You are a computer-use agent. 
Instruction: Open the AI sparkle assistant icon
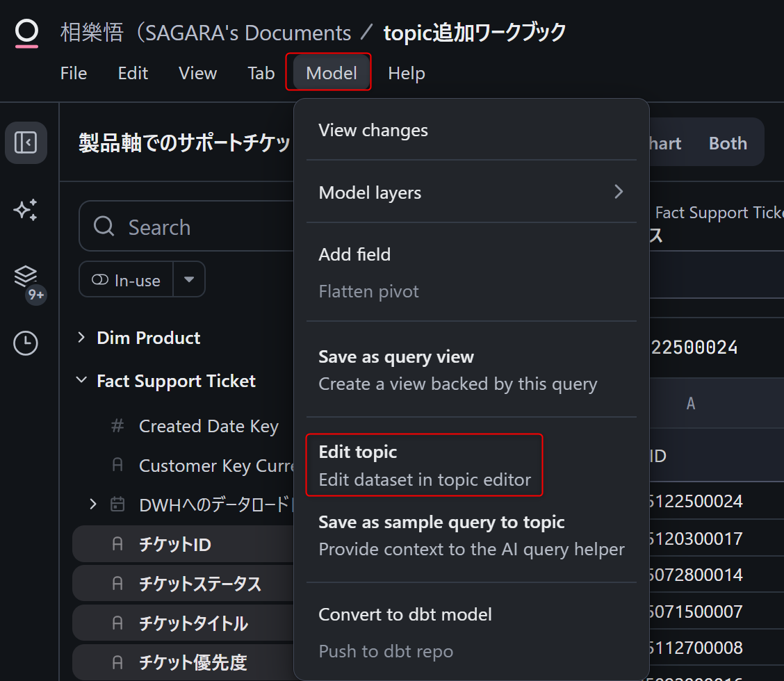pyautogui.click(x=26, y=210)
